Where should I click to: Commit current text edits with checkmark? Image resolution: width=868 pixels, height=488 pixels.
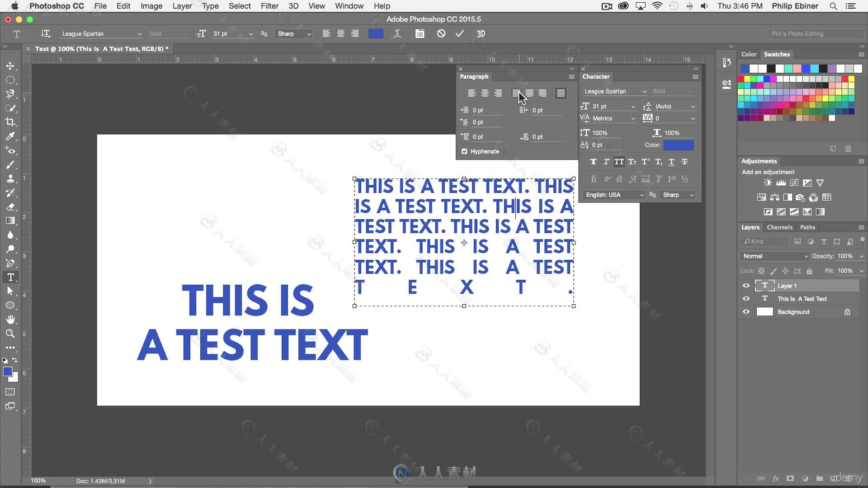(x=460, y=34)
